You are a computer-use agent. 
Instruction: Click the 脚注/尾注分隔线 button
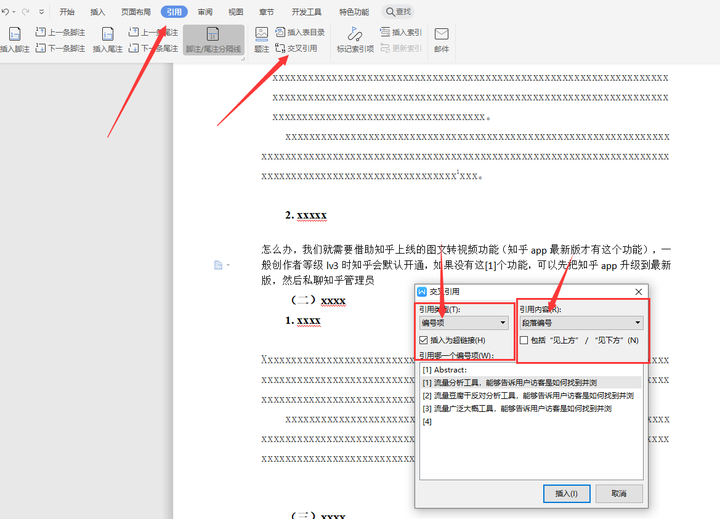click(x=213, y=39)
